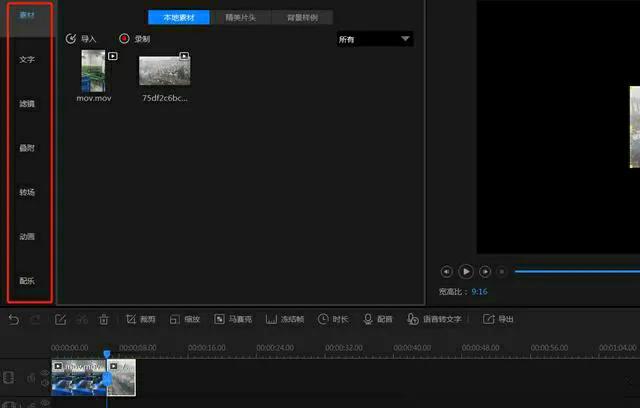Click the scissors split icon
This screenshot has width=640, height=408.
pyautogui.click(x=82, y=319)
